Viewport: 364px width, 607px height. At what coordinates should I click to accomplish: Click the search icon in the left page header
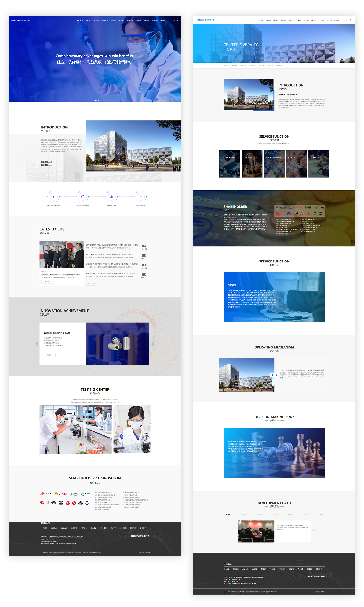[178, 20]
